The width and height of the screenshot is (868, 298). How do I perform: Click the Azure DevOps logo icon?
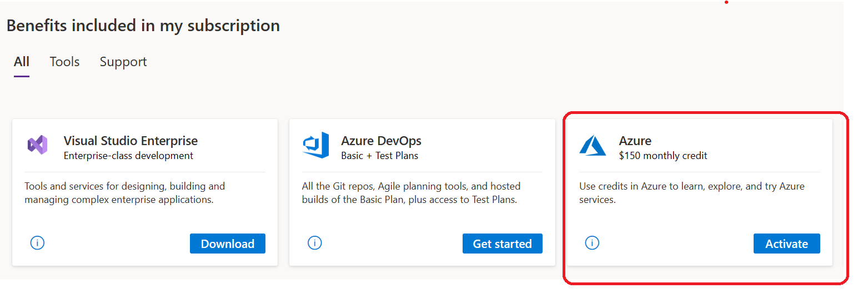point(315,146)
